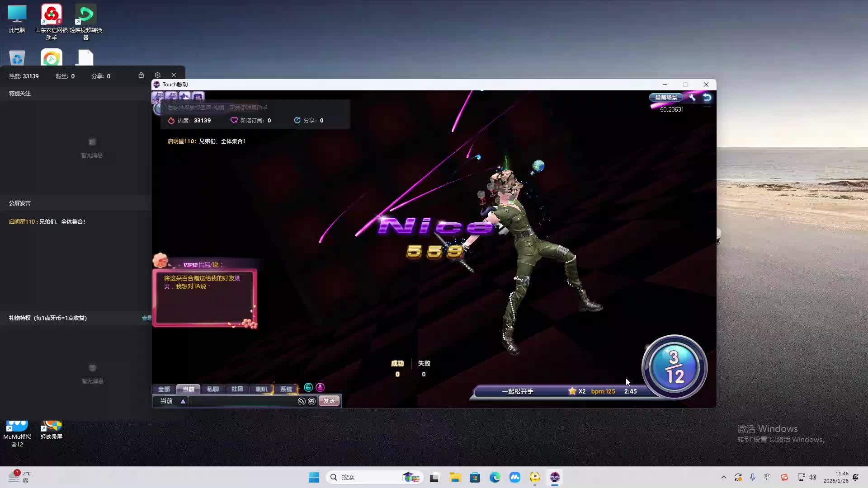Show hidden tray icons chevron

tap(723, 477)
